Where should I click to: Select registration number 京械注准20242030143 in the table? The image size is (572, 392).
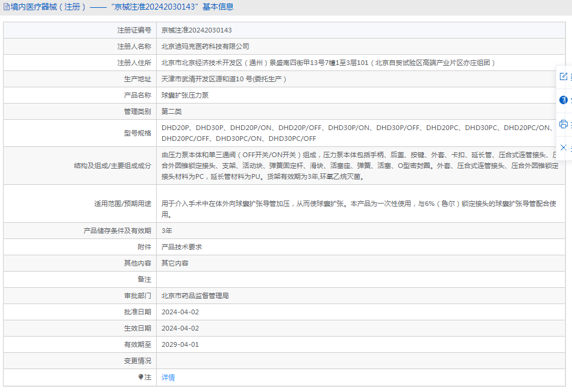click(196, 30)
